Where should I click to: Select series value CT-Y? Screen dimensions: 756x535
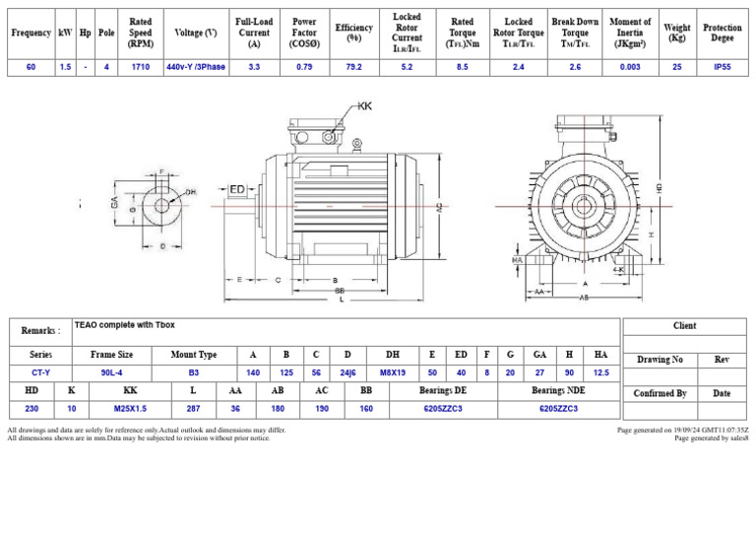pyautogui.click(x=40, y=372)
